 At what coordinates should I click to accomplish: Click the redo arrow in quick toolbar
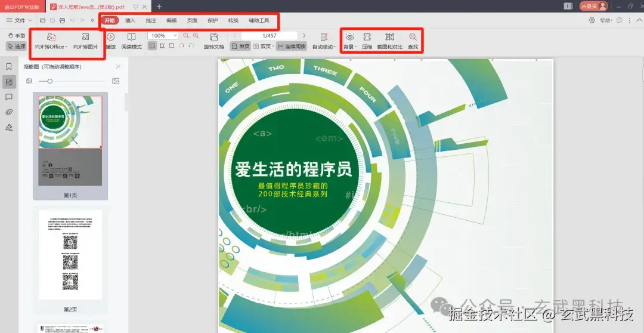[82, 20]
